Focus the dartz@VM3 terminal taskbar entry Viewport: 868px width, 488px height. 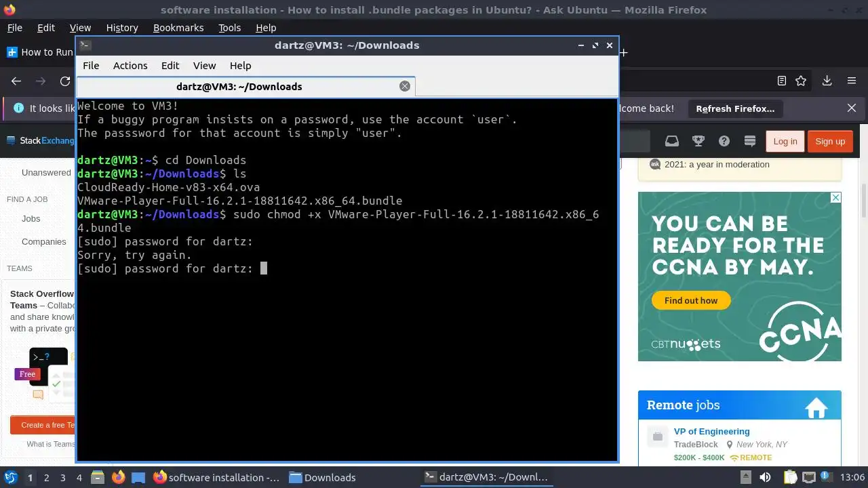(x=486, y=477)
